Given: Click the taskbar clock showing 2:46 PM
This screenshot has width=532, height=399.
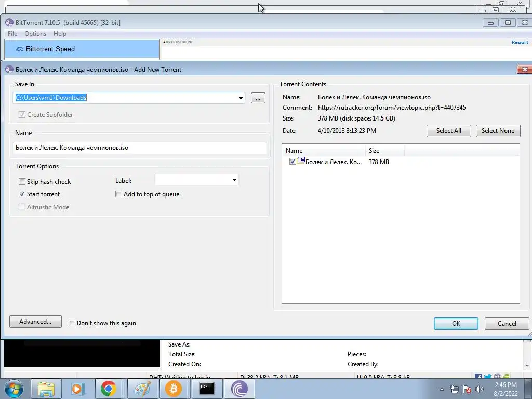Looking at the screenshot, I should pos(506,389).
